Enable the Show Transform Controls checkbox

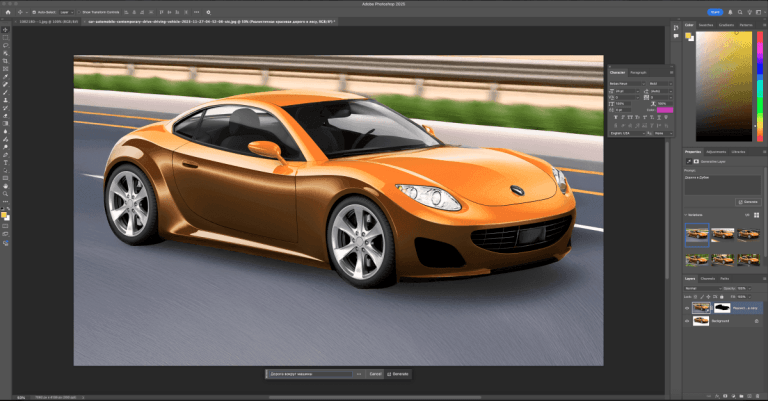tap(78, 12)
